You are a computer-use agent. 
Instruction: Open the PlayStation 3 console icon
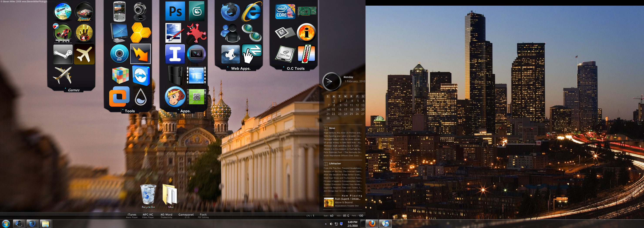pos(175,75)
